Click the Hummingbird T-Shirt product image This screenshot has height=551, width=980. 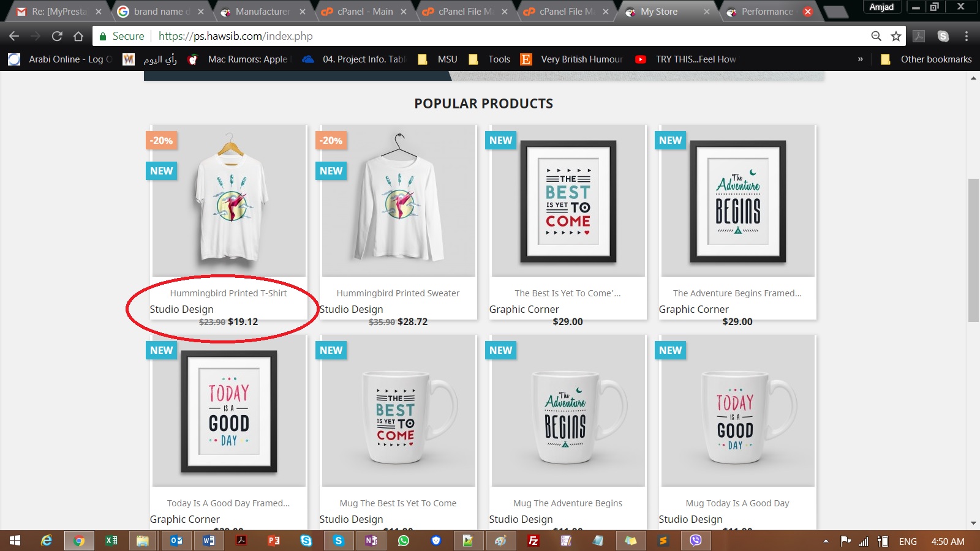click(229, 201)
